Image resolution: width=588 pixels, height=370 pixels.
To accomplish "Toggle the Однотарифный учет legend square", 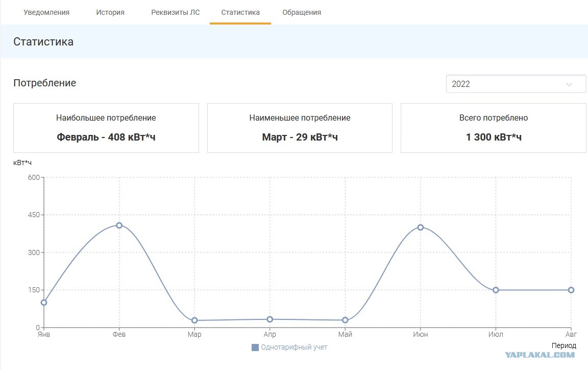I will [x=255, y=348].
